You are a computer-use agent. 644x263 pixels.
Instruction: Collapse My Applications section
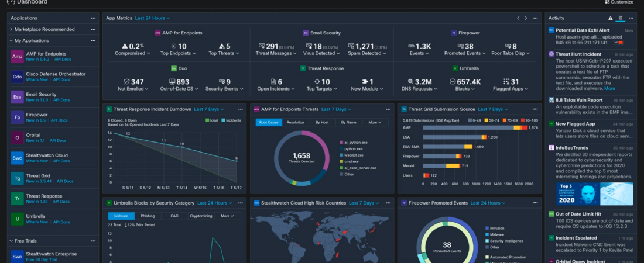coord(11,41)
